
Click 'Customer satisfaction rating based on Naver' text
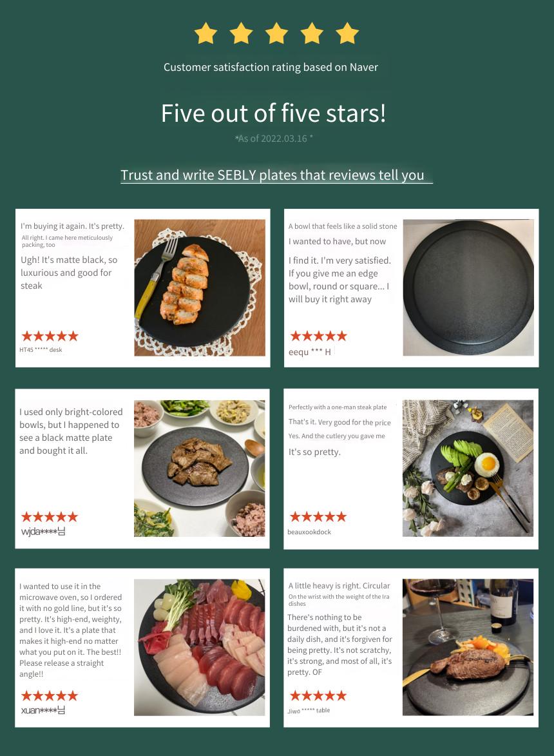click(x=271, y=67)
